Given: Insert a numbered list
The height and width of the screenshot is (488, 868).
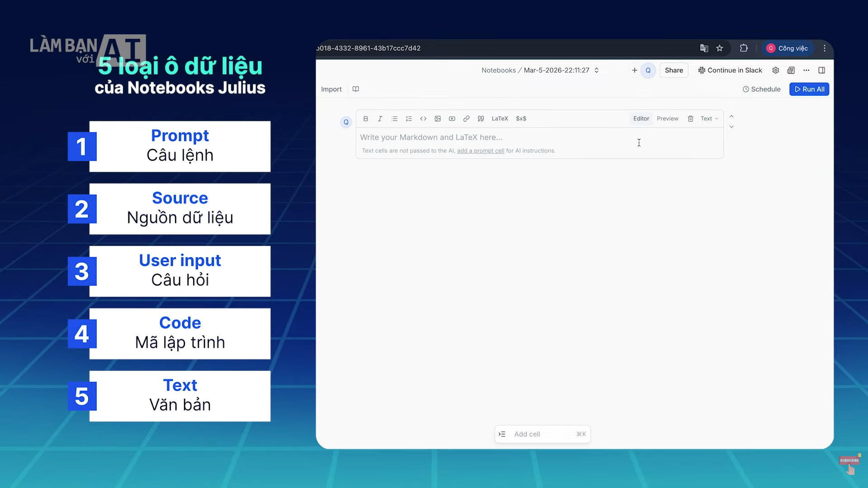Looking at the screenshot, I should 409,118.
